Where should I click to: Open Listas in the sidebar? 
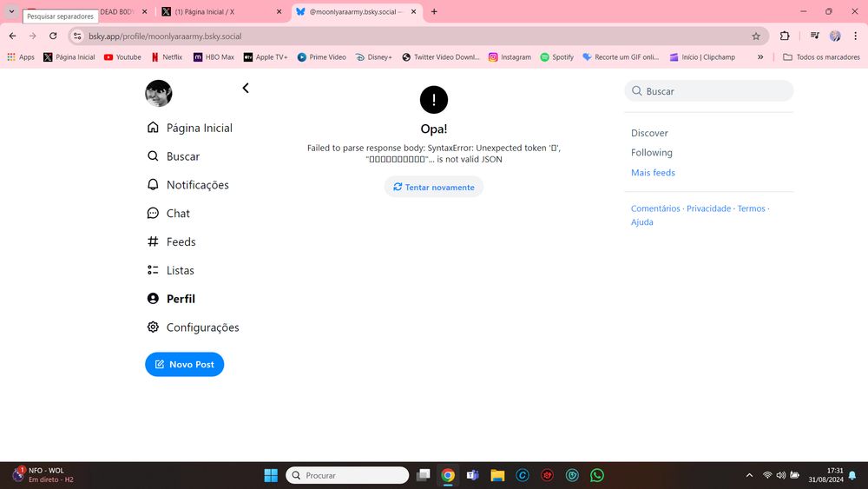click(170, 270)
